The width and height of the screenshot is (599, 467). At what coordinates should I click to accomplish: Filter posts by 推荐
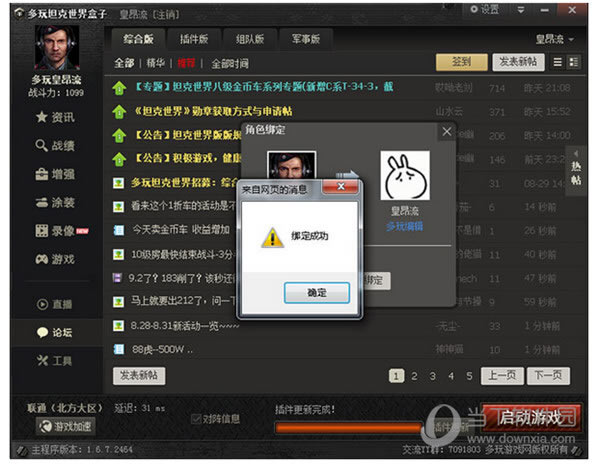186,63
